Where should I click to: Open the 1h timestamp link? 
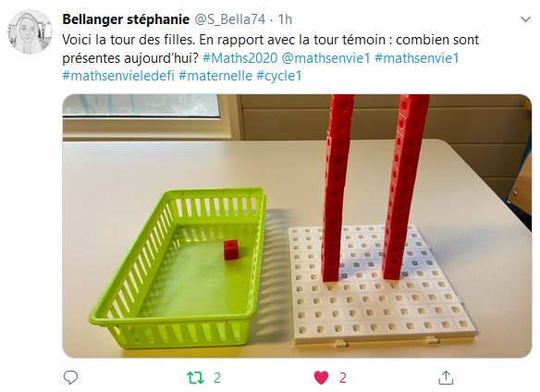pyautogui.click(x=285, y=19)
